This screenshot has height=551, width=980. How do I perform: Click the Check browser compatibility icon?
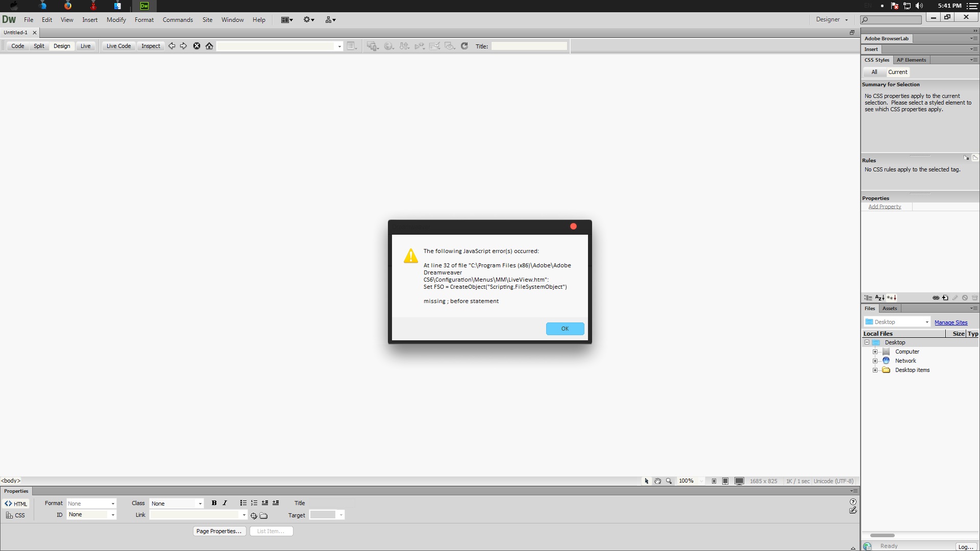click(434, 46)
